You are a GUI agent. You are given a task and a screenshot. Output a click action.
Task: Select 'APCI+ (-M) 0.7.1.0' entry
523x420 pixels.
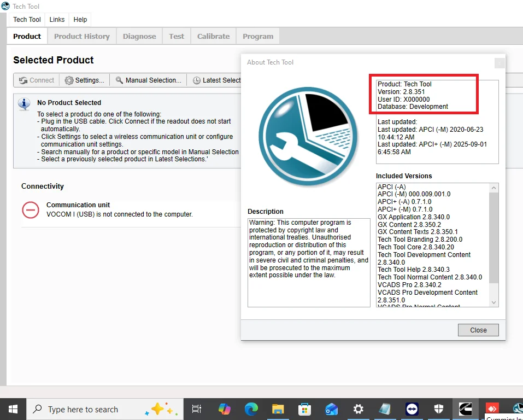[405, 209]
